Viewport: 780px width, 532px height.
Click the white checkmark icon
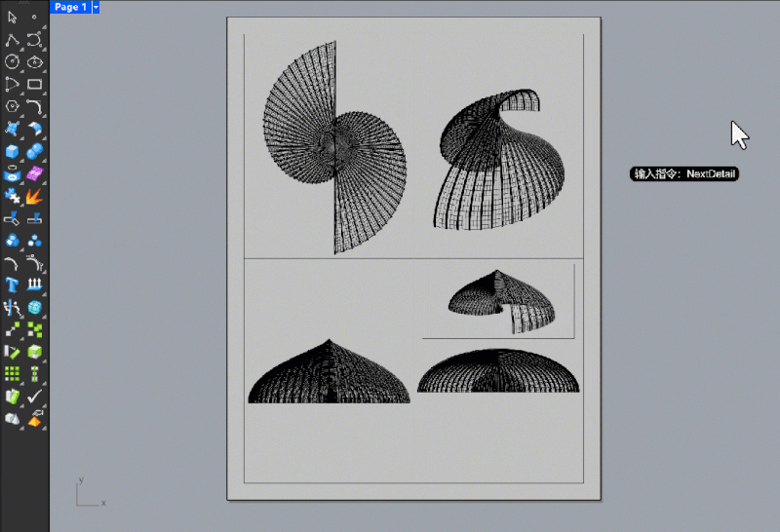coord(35,397)
